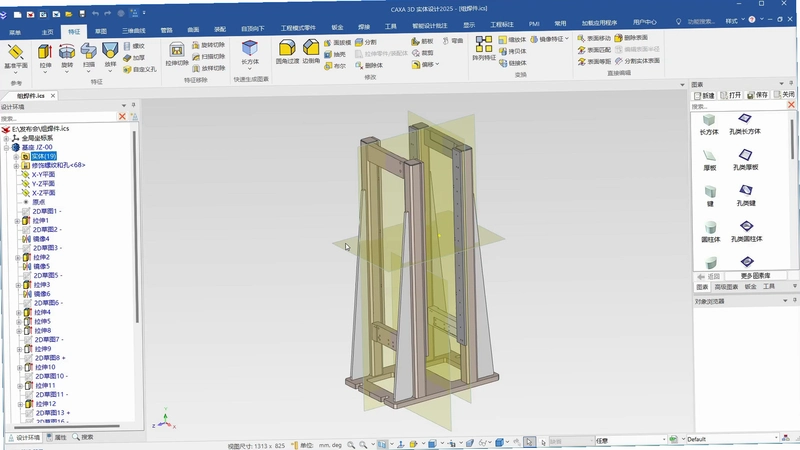Open the 拉伸 dropdown arrow
The width and height of the screenshot is (800, 450).
tap(45, 71)
